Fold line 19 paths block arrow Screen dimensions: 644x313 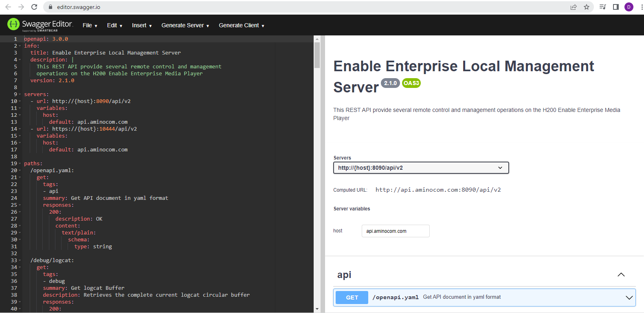pos(20,164)
